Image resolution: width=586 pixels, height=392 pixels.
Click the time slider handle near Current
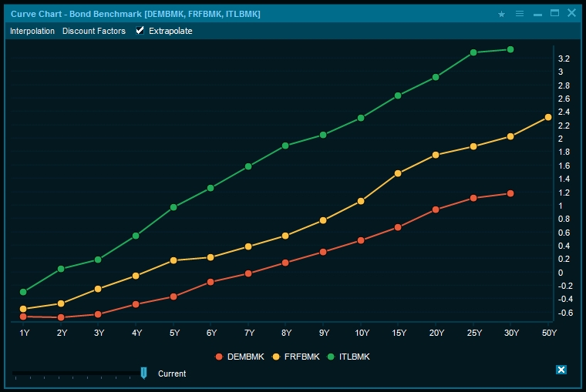click(143, 373)
